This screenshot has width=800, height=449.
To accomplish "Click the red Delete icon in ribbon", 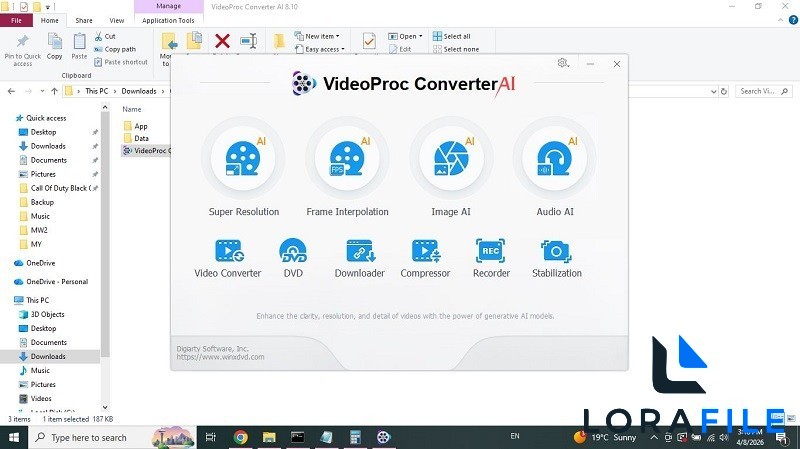I will point(222,41).
